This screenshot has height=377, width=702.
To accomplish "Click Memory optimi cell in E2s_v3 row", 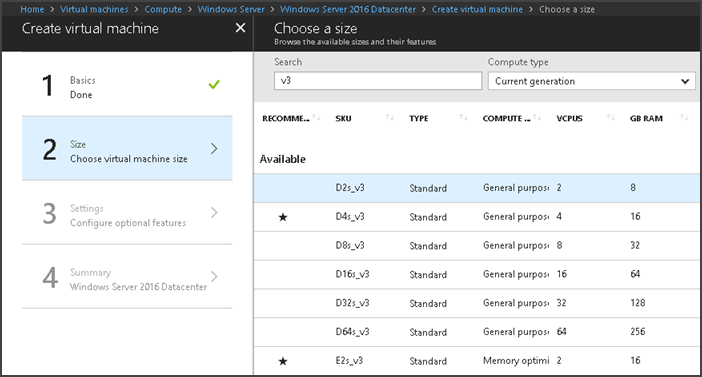I will click(x=516, y=361).
